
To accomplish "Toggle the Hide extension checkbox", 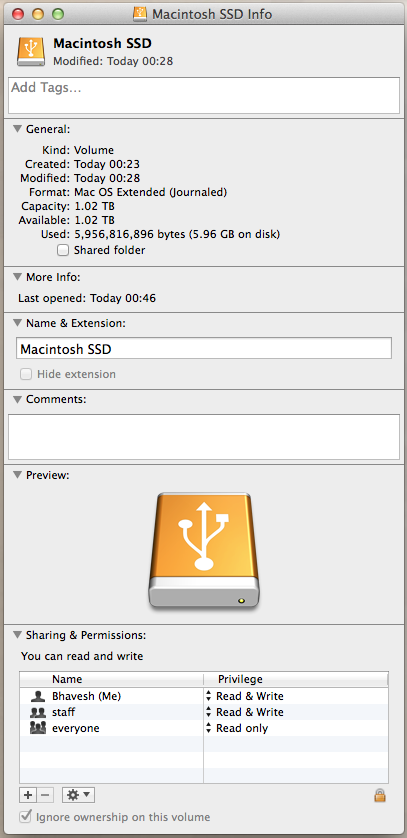I will (26, 374).
